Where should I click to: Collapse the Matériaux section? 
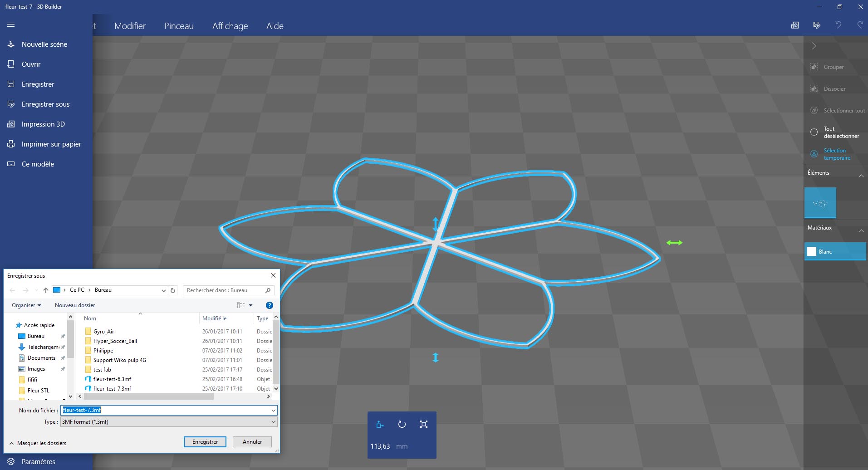pyautogui.click(x=861, y=230)
